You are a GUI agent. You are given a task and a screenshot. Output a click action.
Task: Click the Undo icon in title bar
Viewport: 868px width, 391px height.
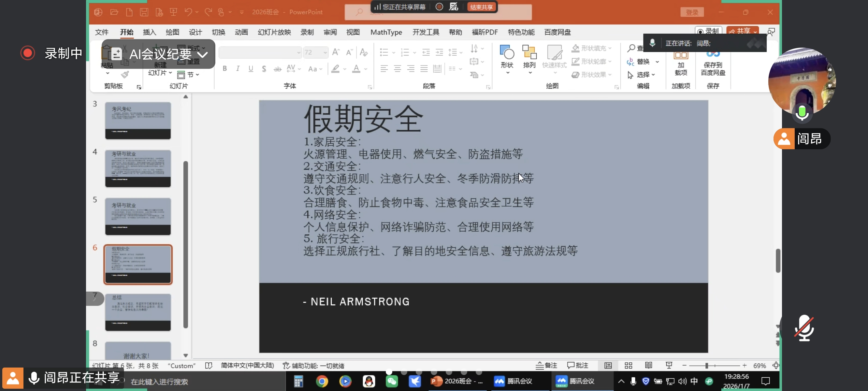[188, 12]
